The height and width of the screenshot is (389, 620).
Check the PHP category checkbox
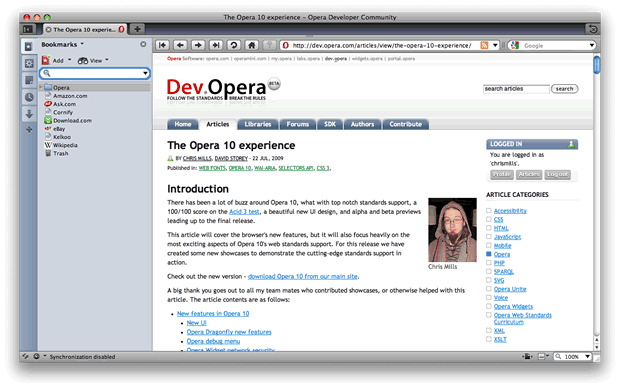coord(489,262)
